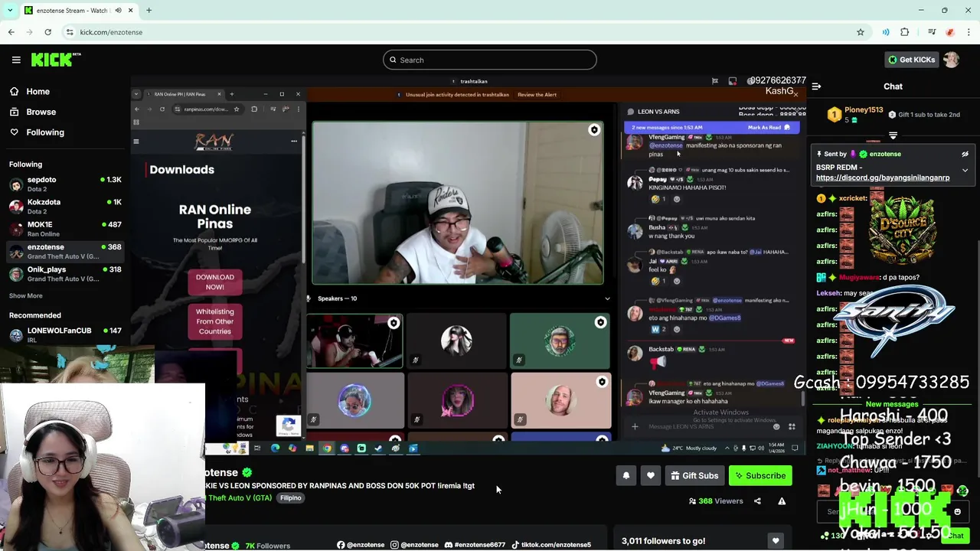
Task: Open the Following page in the sidebar
Action: [45, 132]
